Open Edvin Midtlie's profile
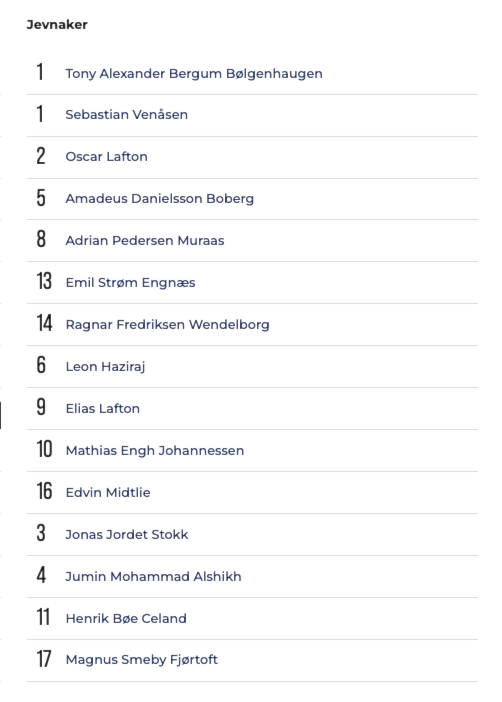This screenshot has width=502, height=702. click(x=108, y=492)
